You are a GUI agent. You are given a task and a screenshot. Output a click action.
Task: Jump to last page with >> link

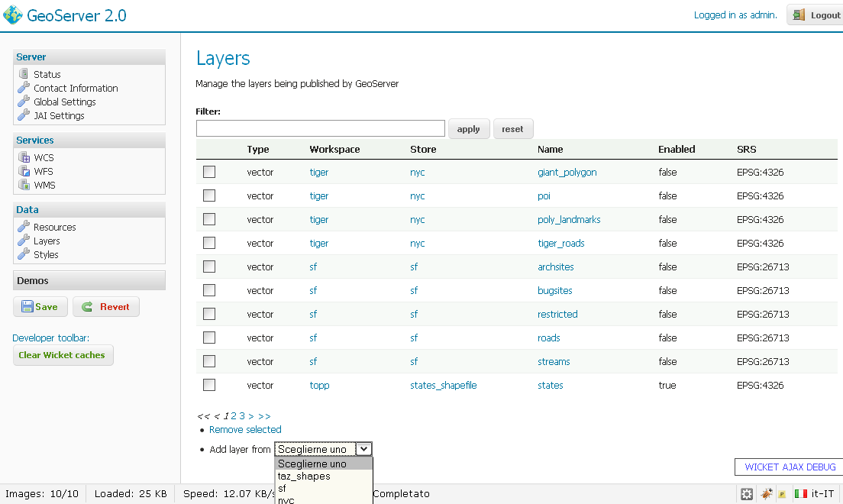(x=264, y=415)
